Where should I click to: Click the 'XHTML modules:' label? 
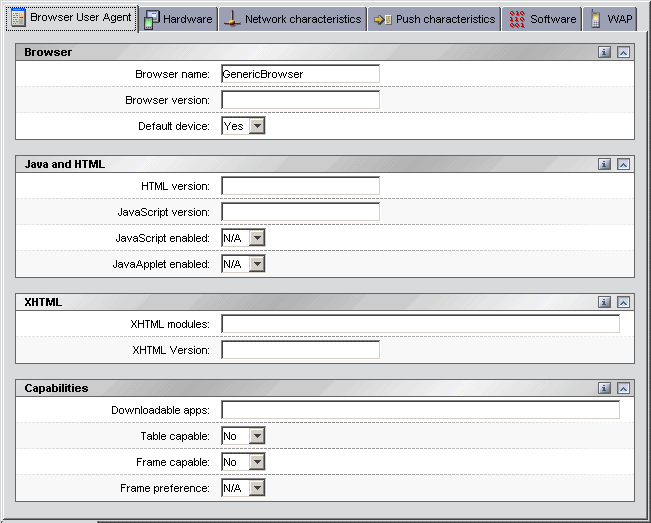click(x=170, y=324)
